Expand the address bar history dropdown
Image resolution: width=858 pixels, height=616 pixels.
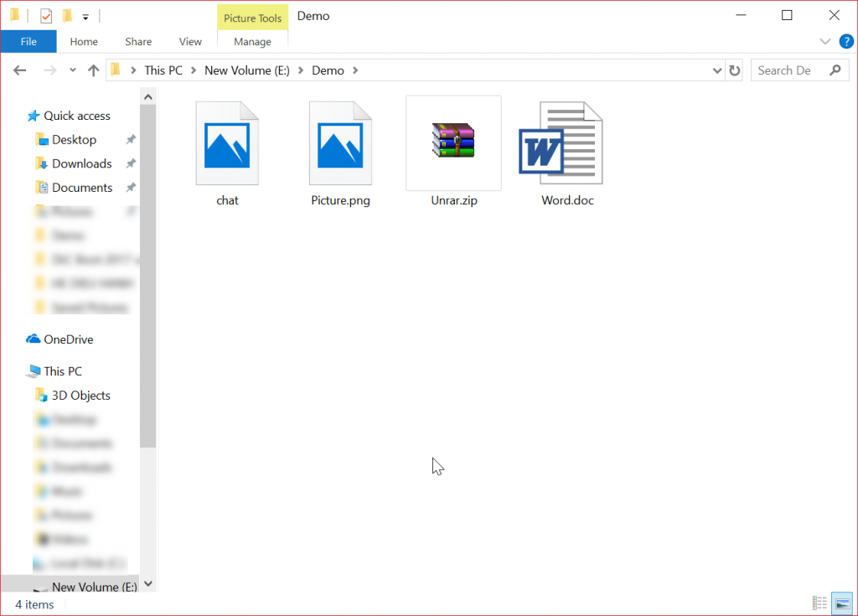click(716, 70)
